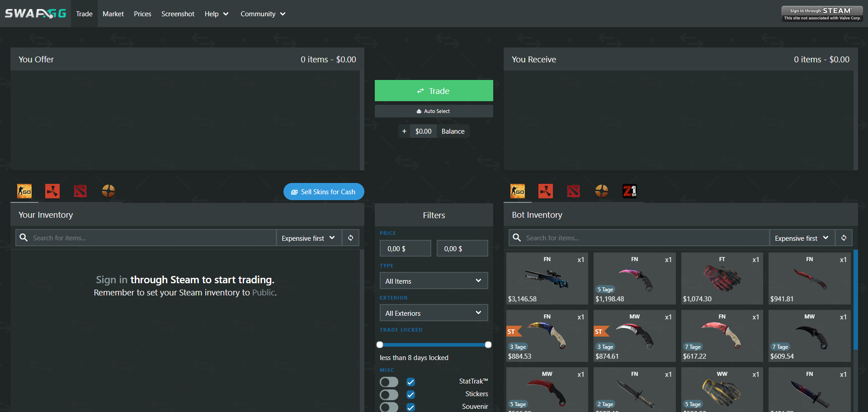Open Bot Inventory Expensive first sort dropdown

pyautogui.click(x=802, y=238)
